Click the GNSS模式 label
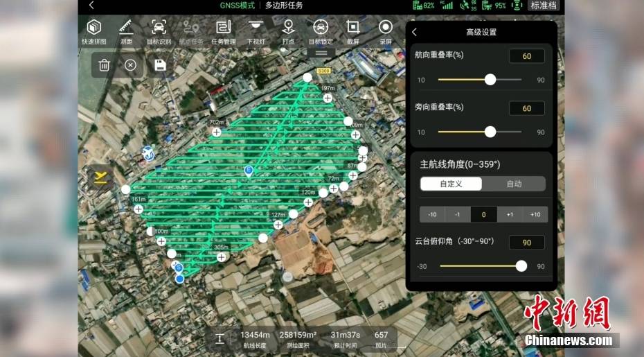This screenshot has height=357, width=644. click(238, 6)
